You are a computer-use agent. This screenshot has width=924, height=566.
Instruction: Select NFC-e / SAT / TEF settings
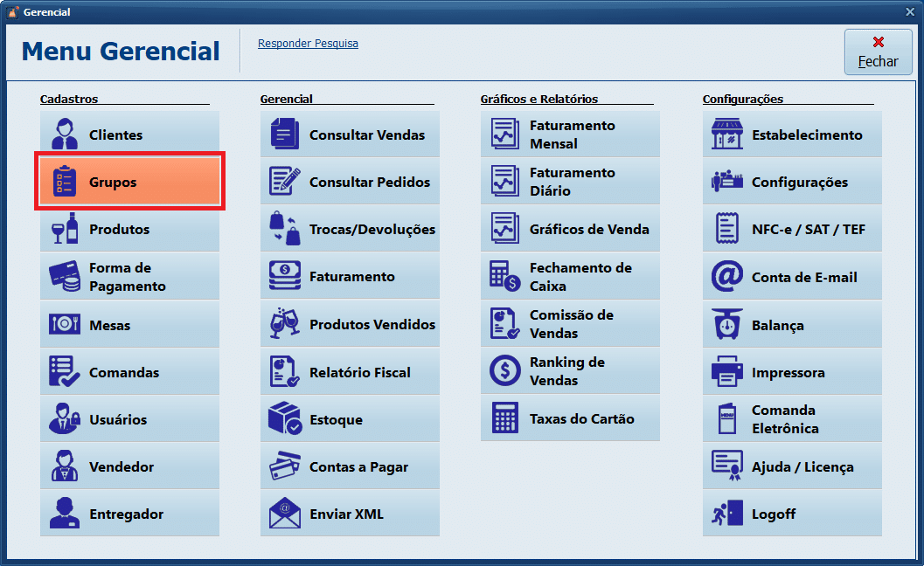792,229
